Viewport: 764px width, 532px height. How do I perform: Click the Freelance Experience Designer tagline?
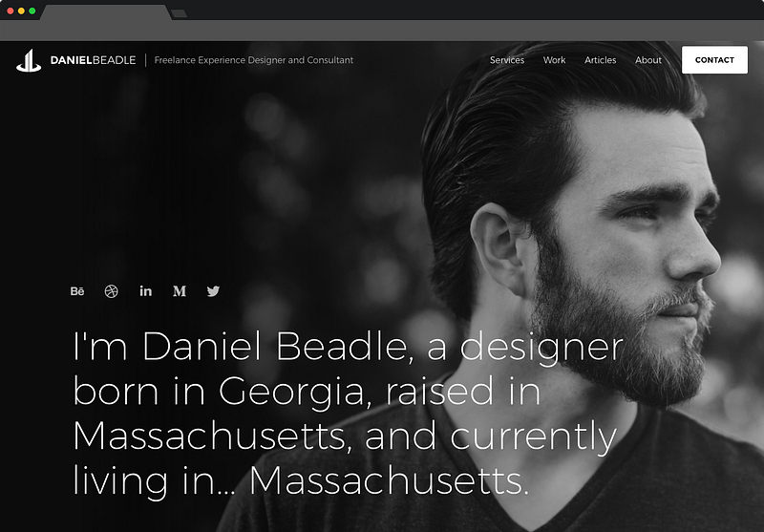tap(254, 60)
